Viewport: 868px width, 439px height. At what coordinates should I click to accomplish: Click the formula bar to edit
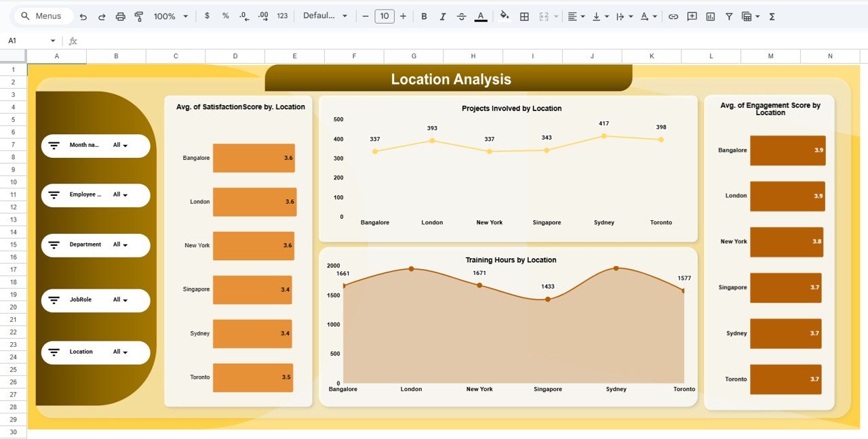271,41
